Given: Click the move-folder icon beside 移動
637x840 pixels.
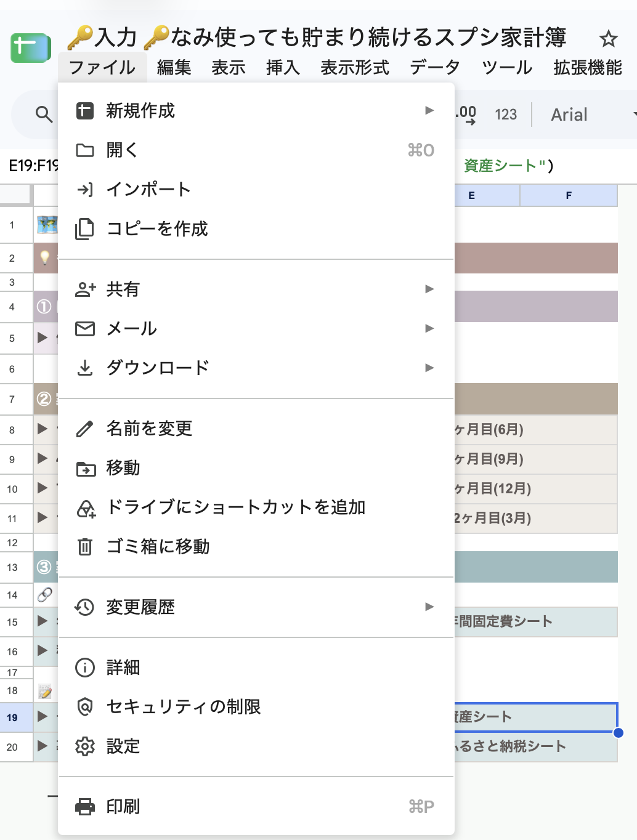Looking at the screenshot, I should pos(86,469).
